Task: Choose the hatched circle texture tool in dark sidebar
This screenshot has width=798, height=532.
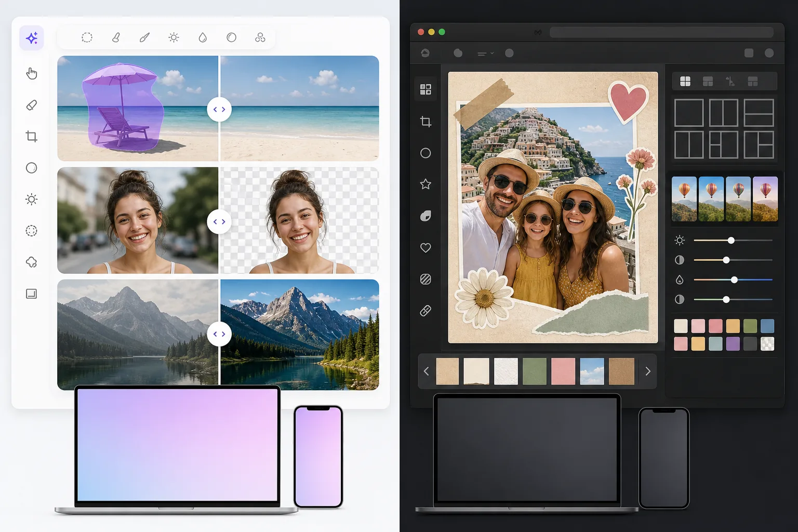Action: [425, 280]
